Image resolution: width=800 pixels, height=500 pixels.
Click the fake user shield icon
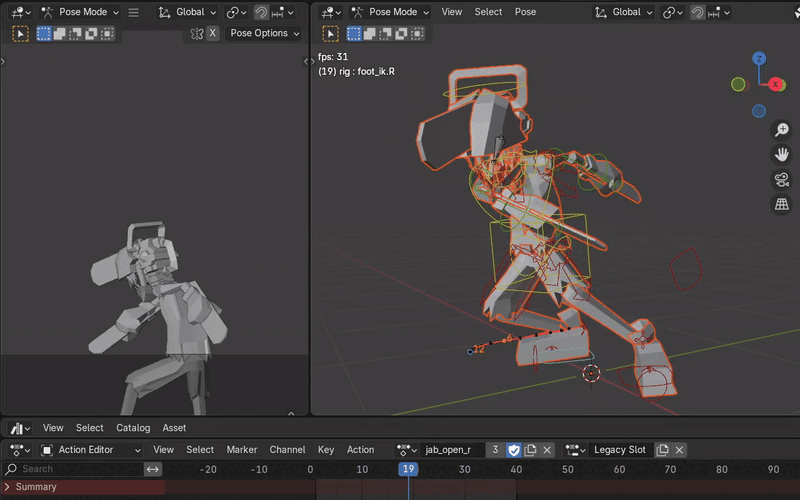click(514, 450)
